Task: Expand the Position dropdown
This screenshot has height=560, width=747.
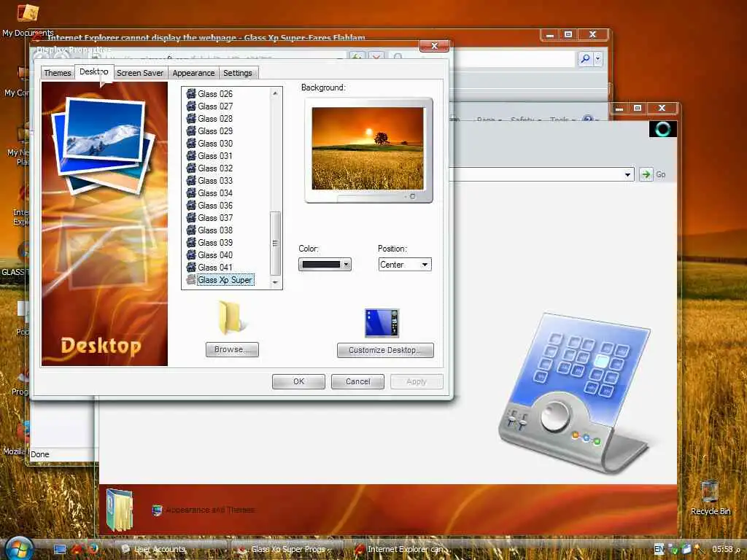Action: [425, 264]
